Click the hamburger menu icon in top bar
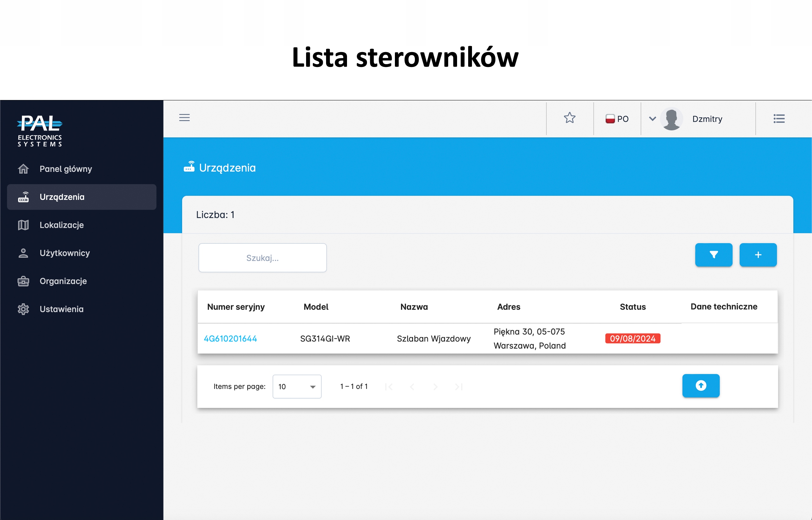812x520 pixels. (x=184, y=117)
